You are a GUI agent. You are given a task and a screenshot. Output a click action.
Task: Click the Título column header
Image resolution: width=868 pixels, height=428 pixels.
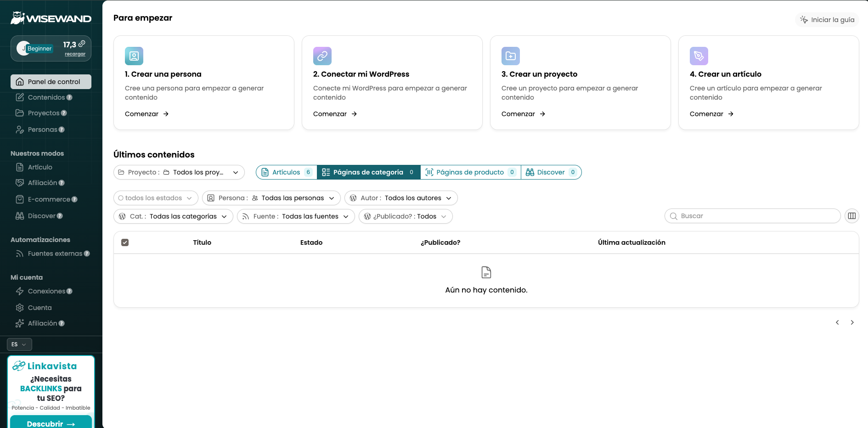(202, 242)
